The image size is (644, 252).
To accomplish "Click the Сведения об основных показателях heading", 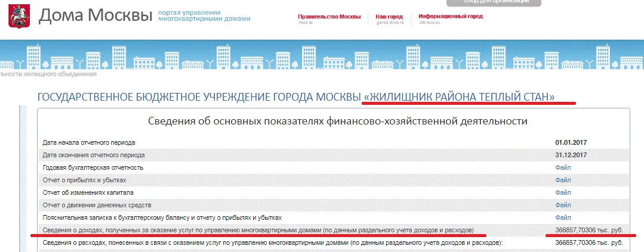I will pos(337,122).
